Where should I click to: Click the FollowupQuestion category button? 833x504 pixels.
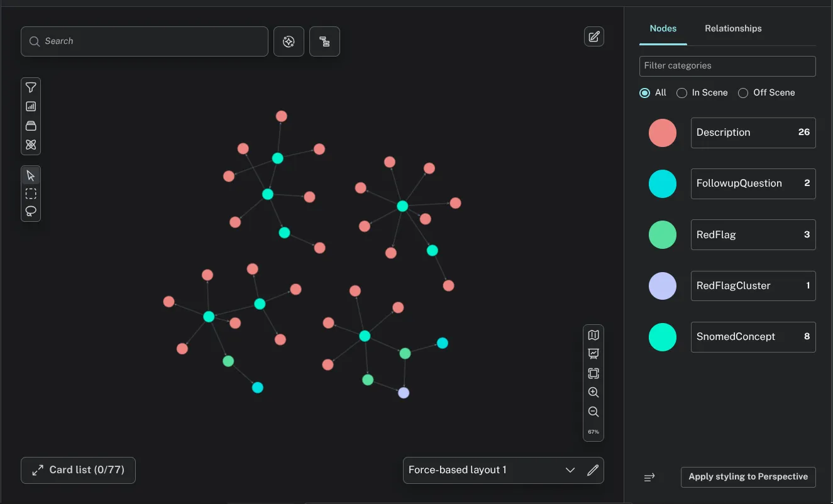(x=753, y=184)
